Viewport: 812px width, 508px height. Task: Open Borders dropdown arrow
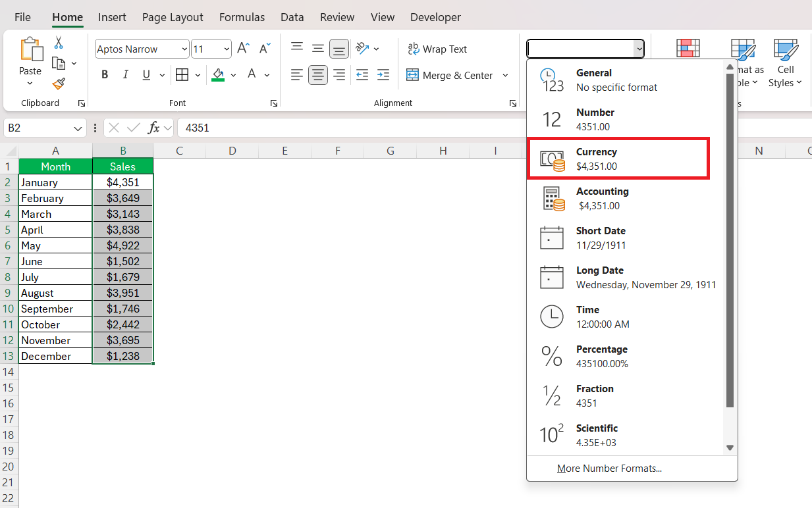198,75
